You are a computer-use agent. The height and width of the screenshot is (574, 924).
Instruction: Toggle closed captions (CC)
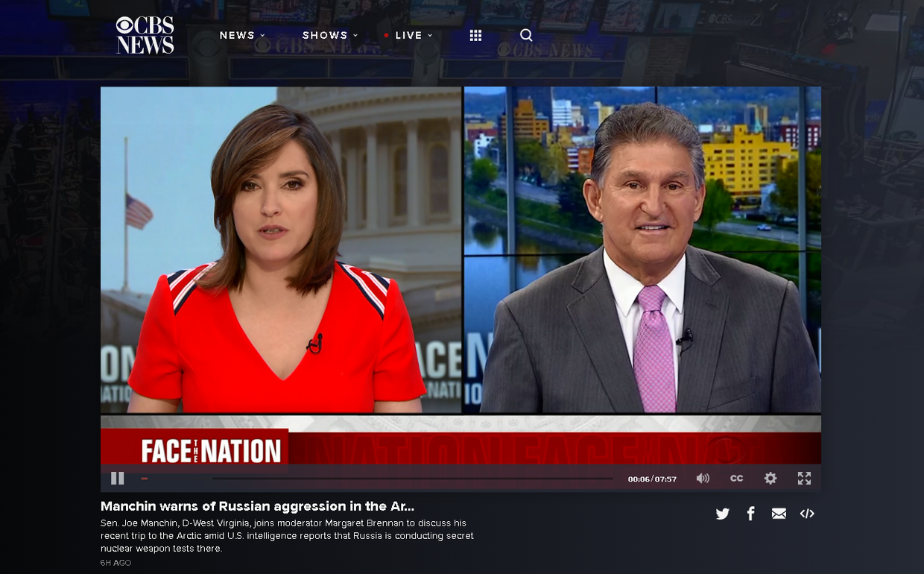[736, 479]
